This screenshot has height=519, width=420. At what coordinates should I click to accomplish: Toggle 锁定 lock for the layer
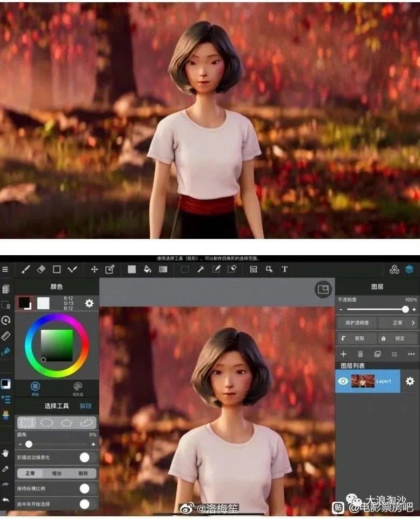(397, 338)
